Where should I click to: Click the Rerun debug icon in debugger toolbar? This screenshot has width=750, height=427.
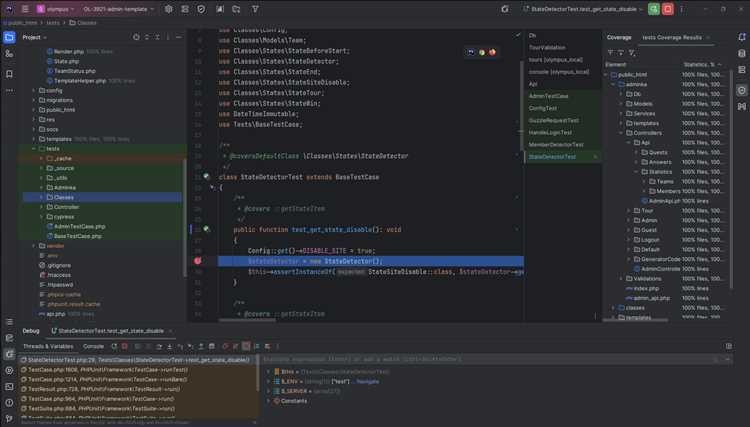click(x=114, y=346)
